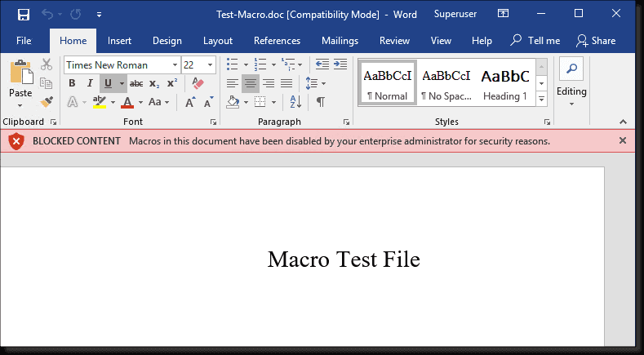The image size is (644, 355).
Task: Open underline style dropdown arrow
Action: (x=122, y=84)
